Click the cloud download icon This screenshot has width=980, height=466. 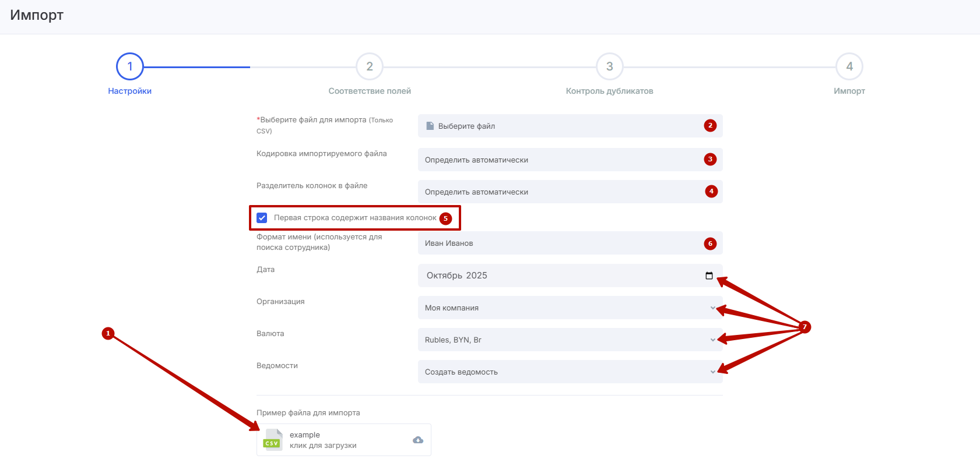coord(418,440)
